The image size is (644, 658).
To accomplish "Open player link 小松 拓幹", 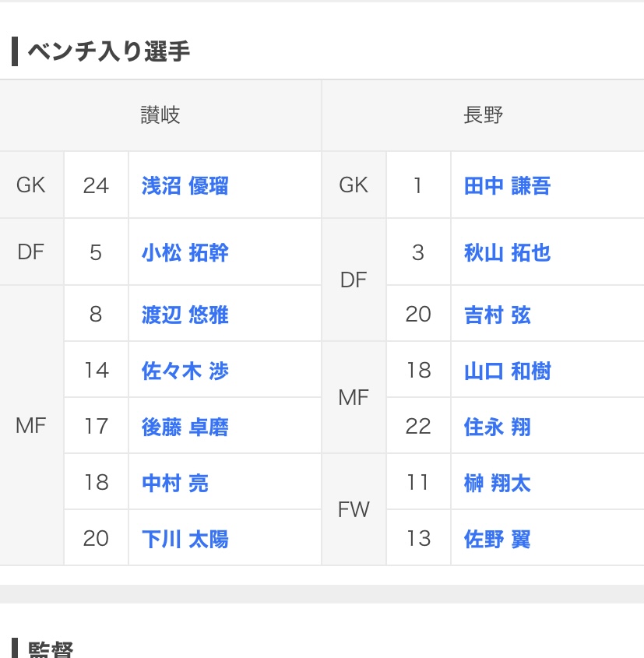I will 185,252.
